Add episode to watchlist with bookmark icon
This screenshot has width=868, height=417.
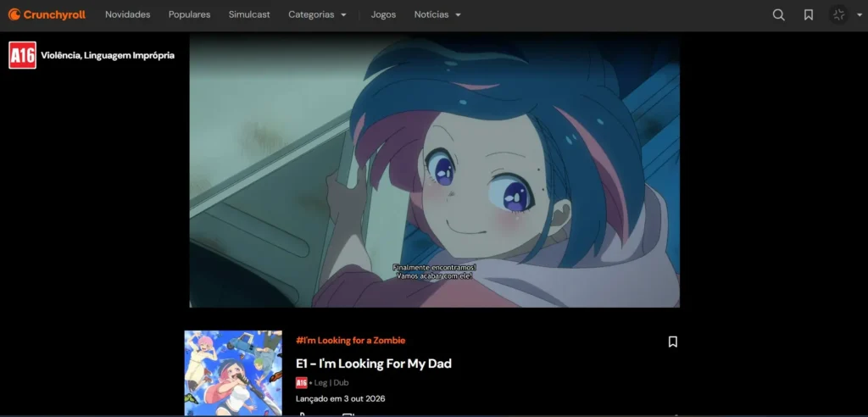(x=672, y=342)
